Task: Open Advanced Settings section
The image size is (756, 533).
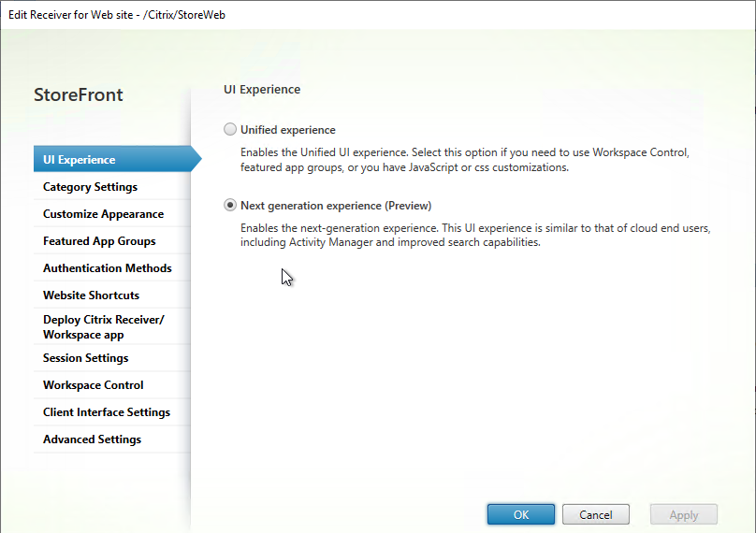Action: point(112,439)
